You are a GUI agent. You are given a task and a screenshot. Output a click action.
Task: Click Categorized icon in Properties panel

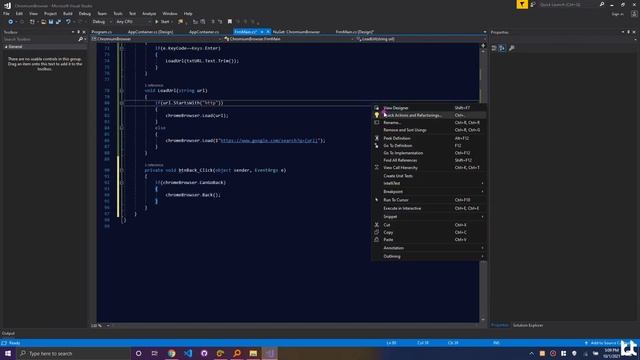(x=494, y=48)
